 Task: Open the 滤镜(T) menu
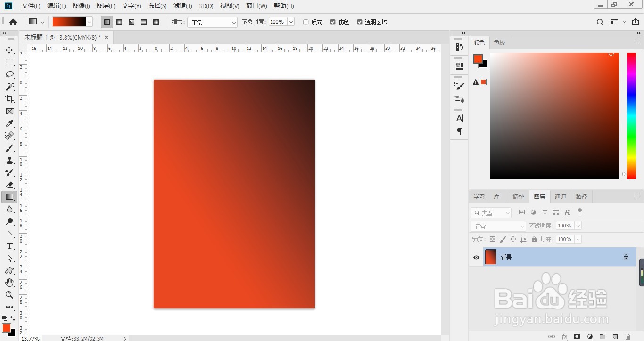[182, 6]
